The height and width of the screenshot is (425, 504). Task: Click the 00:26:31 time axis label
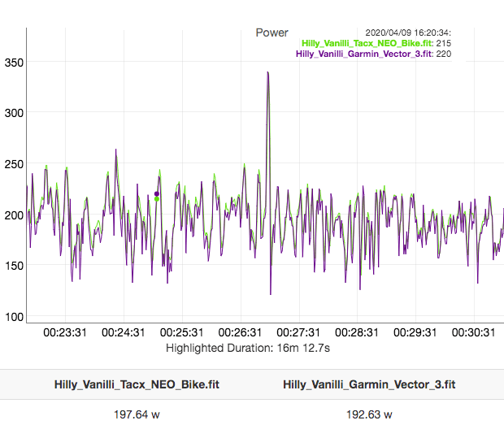(x=241, y=332)
